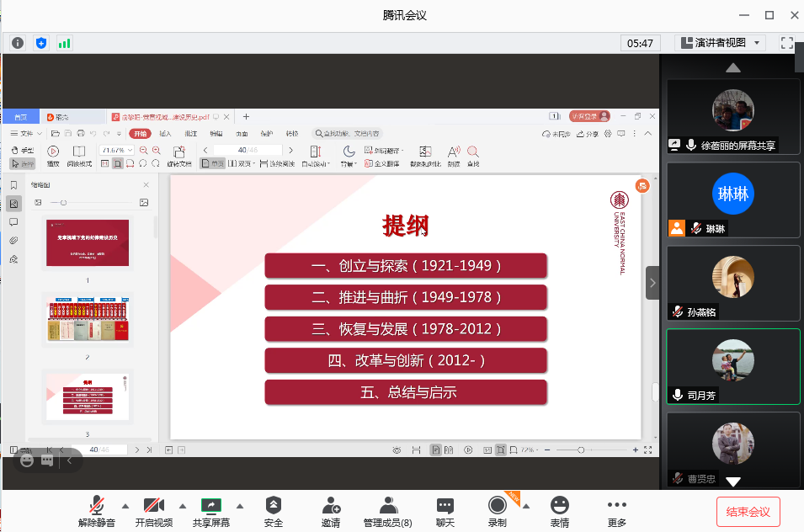Screen dimensions: 804x532
Task: Click the meeting info icon
Action: point(18,43)
